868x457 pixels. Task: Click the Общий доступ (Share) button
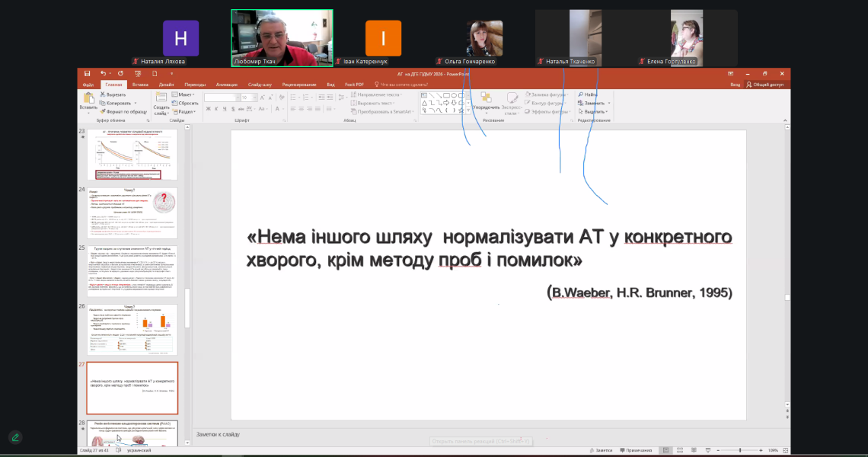pyautogui.click(x=765, y=85)
